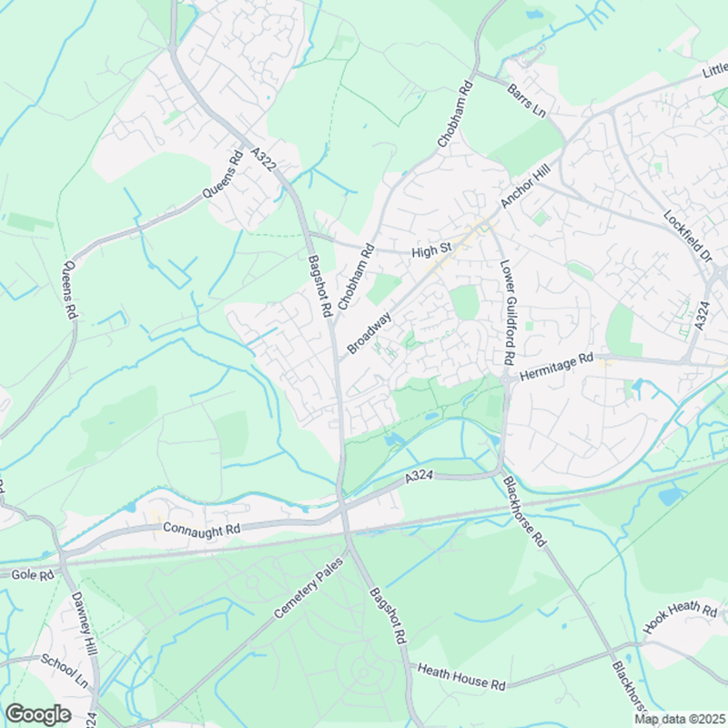The image size is (728, 728).
Task: Click the Map data ©2025 attribution
Action: click(x=681, y=719)
